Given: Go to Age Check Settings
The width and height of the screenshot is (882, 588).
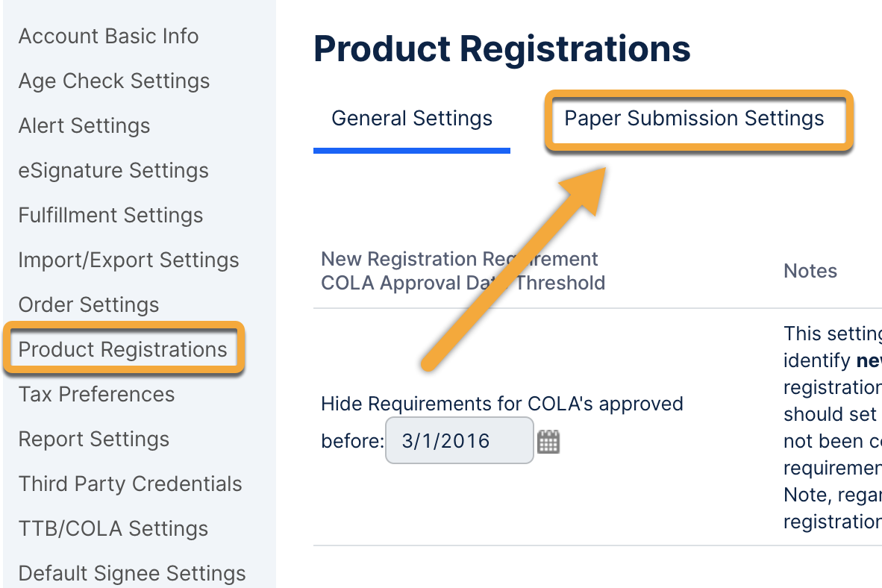Looking at the screenshot, I should (114, 81).
